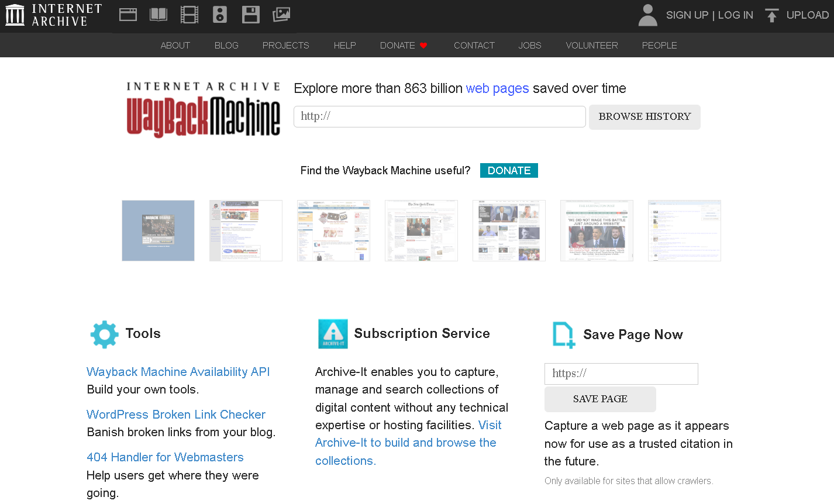The height and width of the screenshot is (504, 834).
Task: Focus the http:// Wayback search field
Action: [440, 116]
